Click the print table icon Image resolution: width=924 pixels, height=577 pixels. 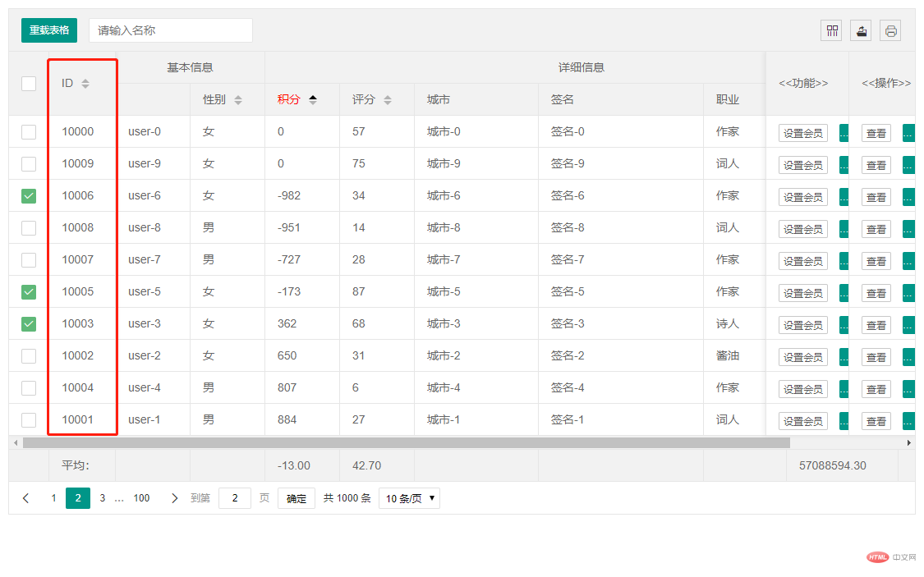pos(890,30)
